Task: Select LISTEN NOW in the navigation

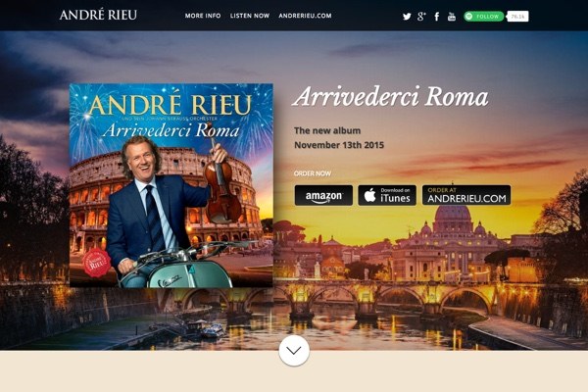Action: [x=250, y=16]
